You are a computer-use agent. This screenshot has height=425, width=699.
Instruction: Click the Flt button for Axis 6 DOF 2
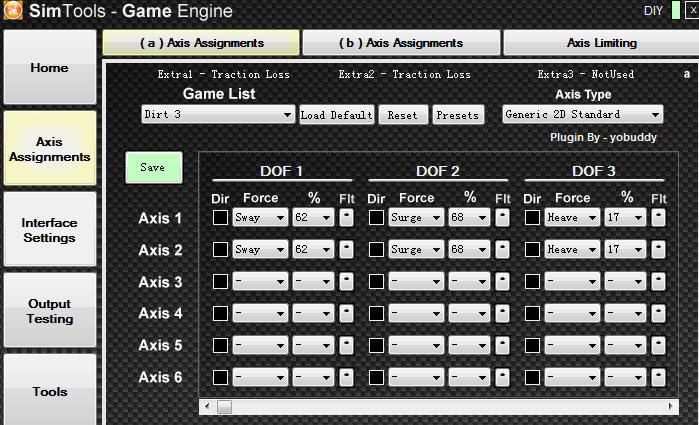[x=502, y=378]
